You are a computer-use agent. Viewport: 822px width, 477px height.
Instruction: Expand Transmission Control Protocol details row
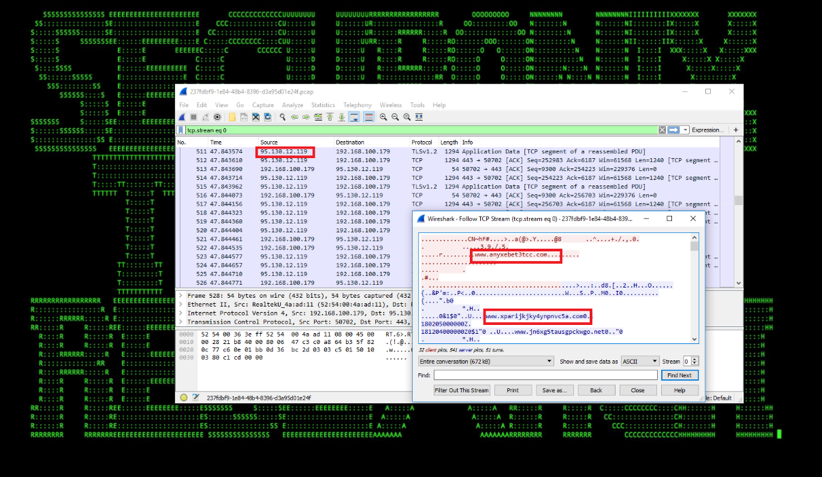pos(181,321)
